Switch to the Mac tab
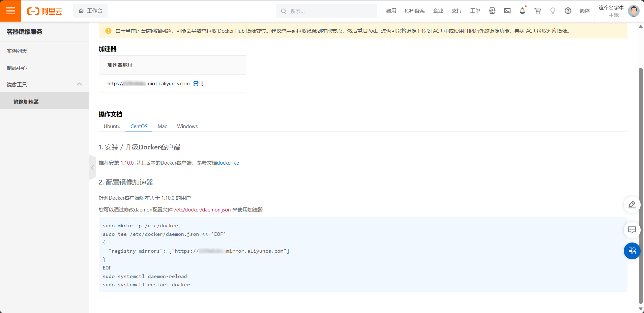 [x=162, y=126]
